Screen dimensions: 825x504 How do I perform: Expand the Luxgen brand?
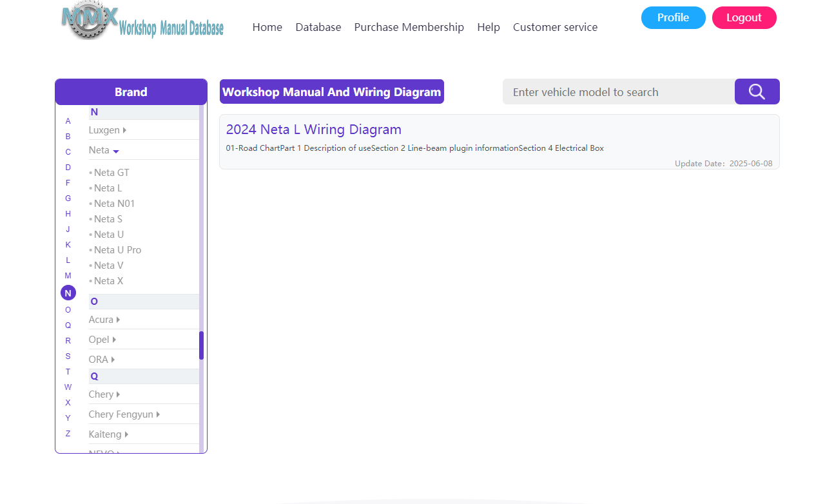(108, 130)
